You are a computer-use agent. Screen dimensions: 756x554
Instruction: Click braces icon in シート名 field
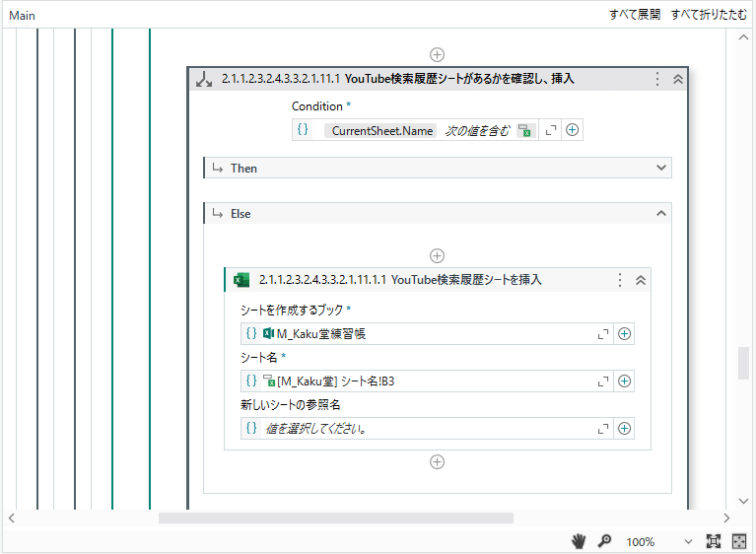251,381
